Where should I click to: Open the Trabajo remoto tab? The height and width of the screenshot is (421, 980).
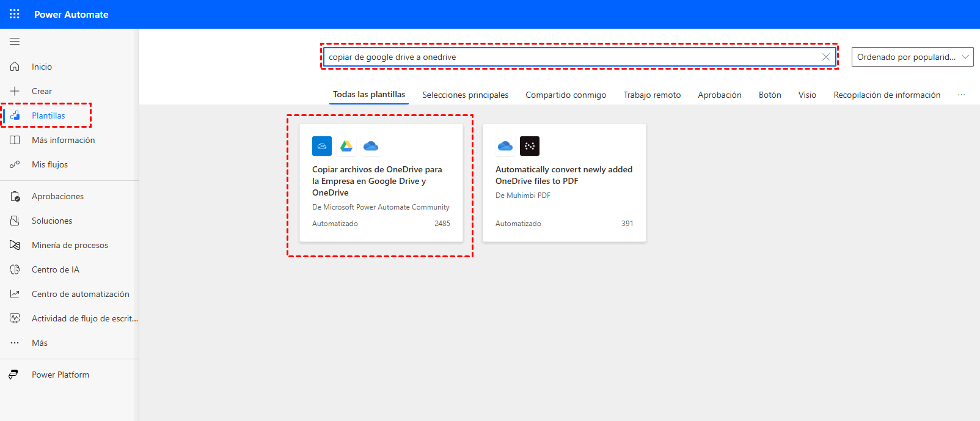(x=652, y=95)
